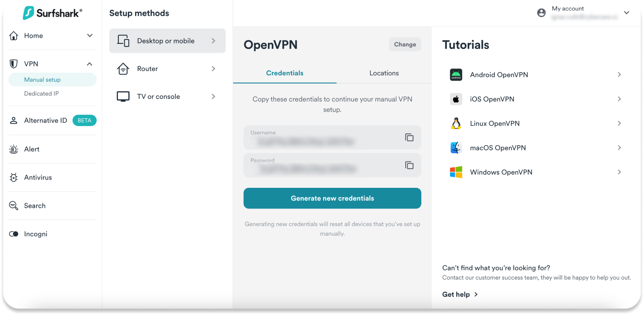Click the Surfshark logo
This screenshot has height=315, width=644.
coord(52,13)
